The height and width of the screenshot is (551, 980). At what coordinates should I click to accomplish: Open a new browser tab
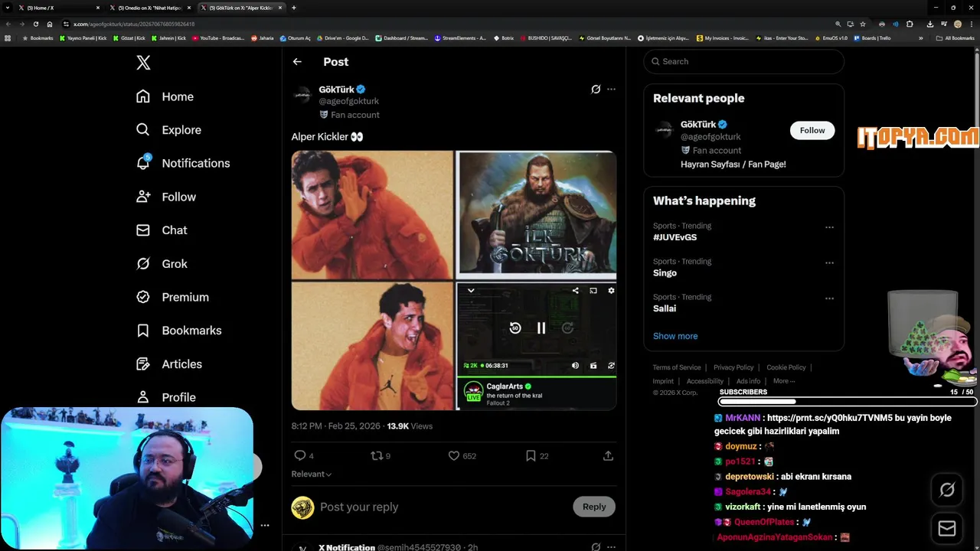pos(294,8)
